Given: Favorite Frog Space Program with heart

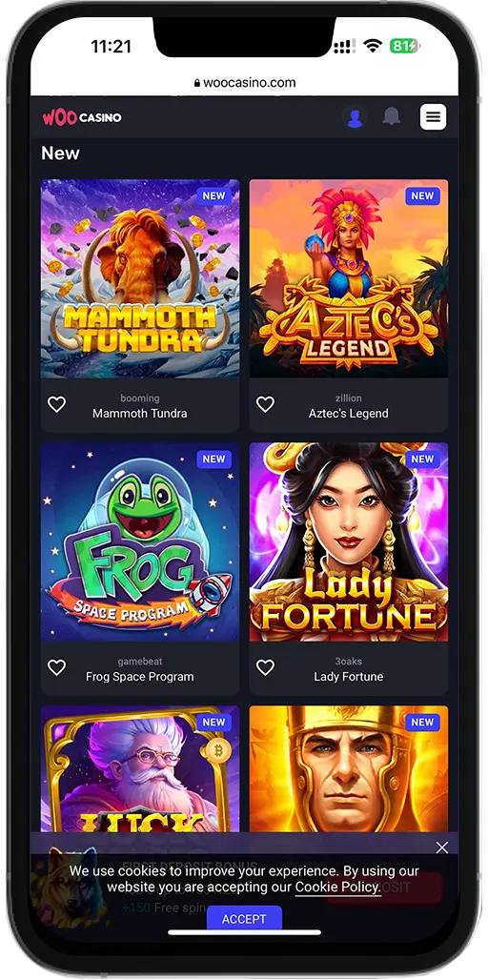Looking at the screenshot, I should coord(57,668).
